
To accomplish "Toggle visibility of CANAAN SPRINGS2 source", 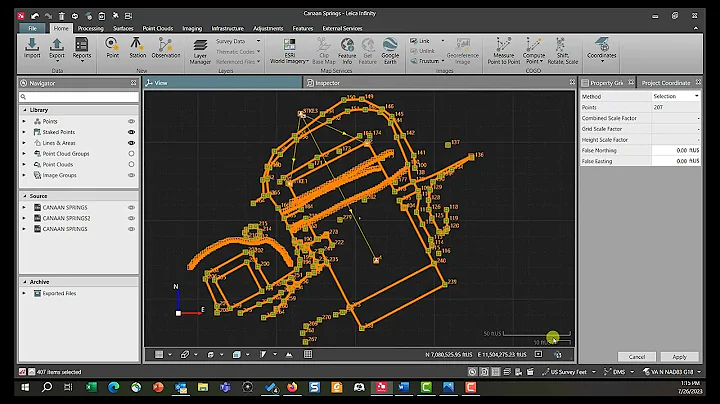I will (131, 218).
